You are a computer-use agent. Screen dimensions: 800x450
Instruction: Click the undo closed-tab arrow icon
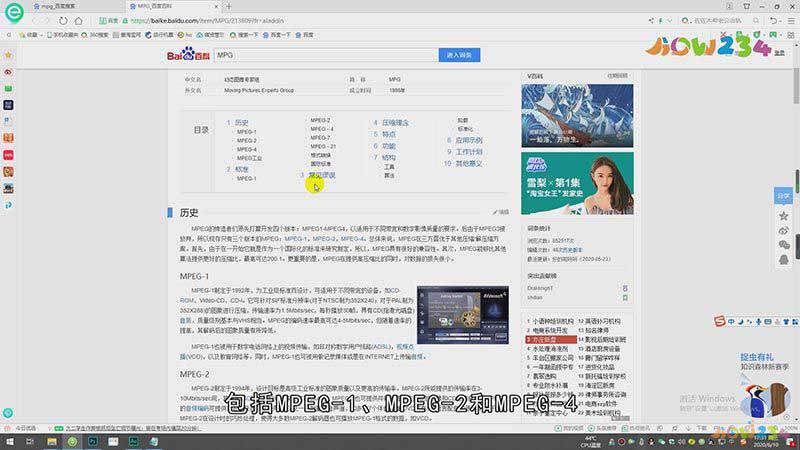[773, 21]
